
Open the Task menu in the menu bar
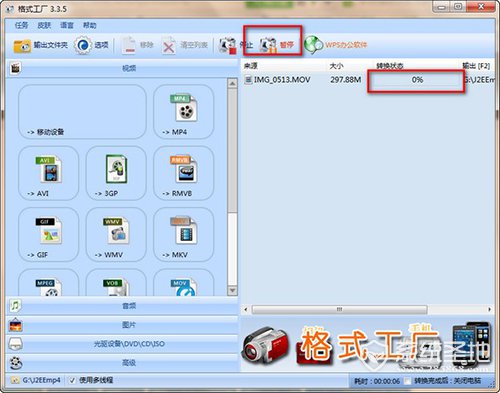pos(21,25)
